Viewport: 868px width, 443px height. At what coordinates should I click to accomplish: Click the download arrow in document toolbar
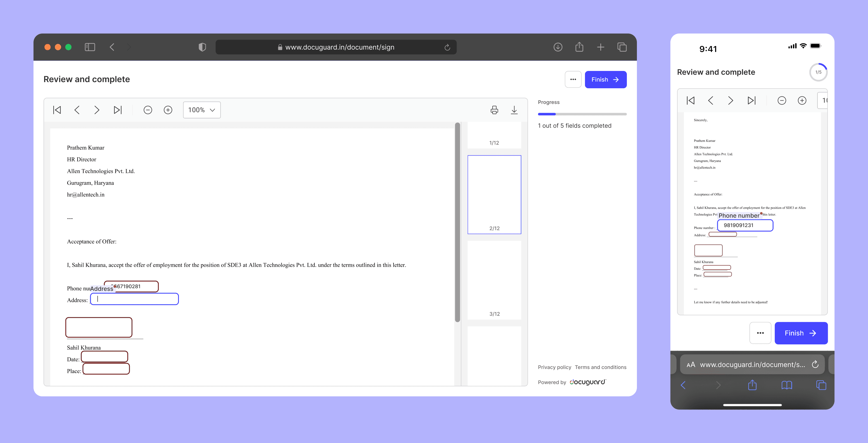pyautogui.click(x=514, y=110)
